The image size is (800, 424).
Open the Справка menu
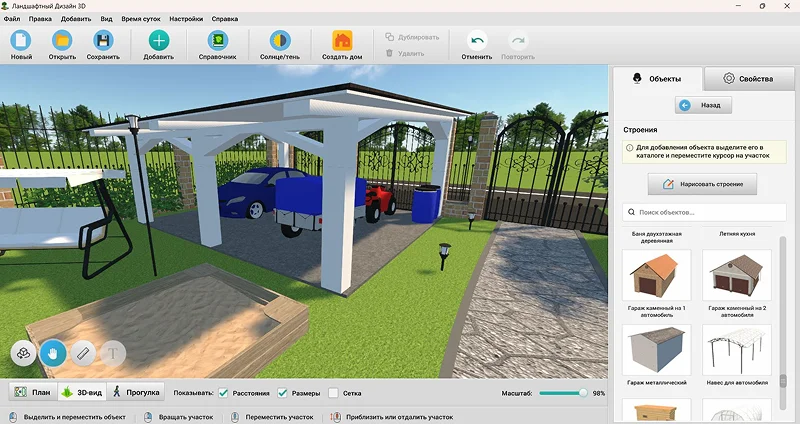[x=224, y=19]
